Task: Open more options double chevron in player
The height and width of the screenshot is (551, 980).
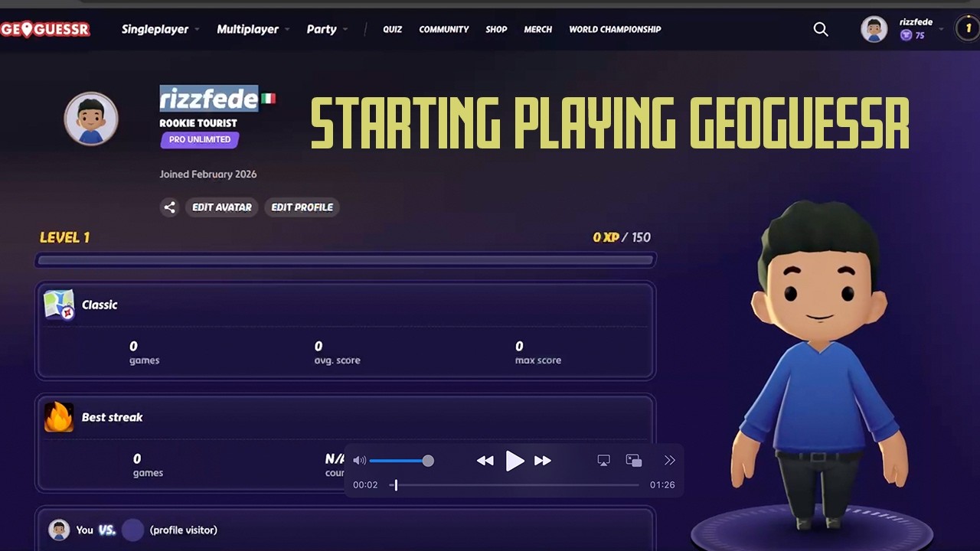Action: pyautogui.click(x=670, y=461)
